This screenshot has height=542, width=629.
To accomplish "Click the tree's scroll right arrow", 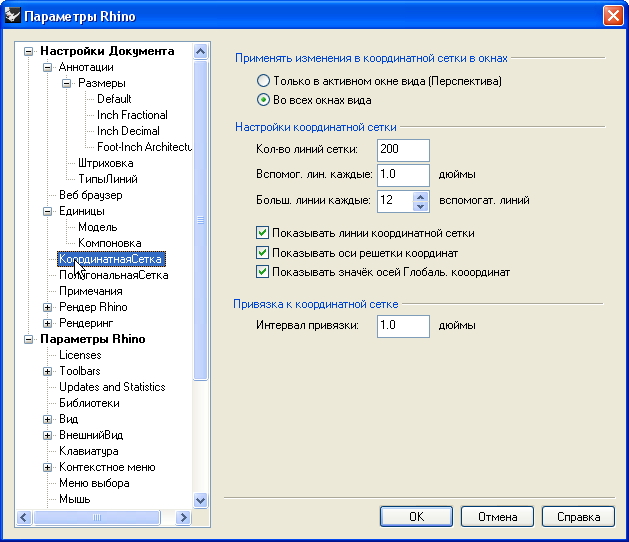I will click(x=183, y=518).
